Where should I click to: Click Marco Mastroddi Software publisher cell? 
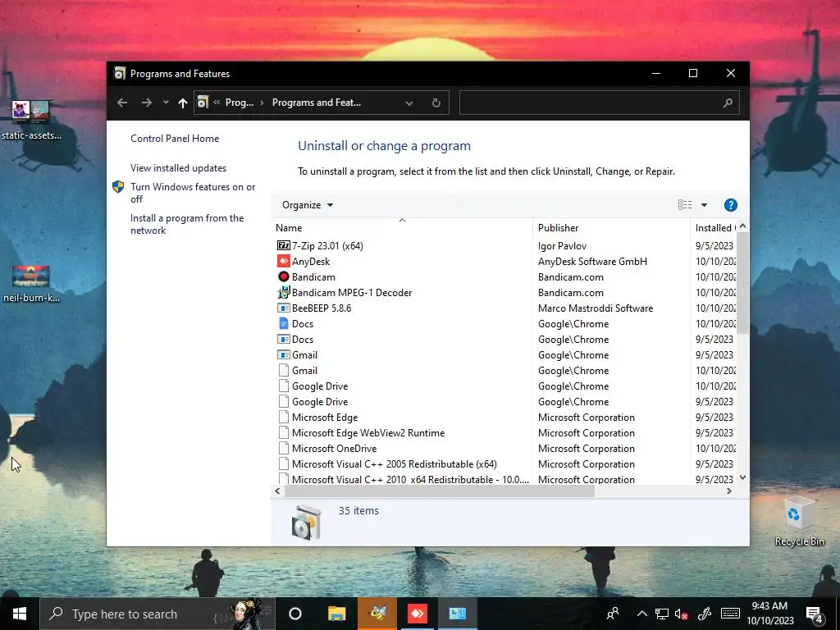click(x=596, y=308)
